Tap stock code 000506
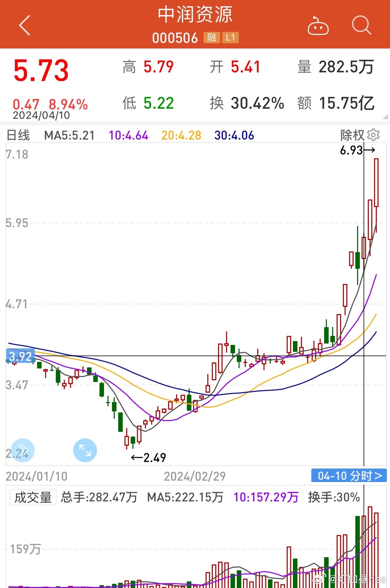Screen dimensions: 390x588 click(175, 38)
